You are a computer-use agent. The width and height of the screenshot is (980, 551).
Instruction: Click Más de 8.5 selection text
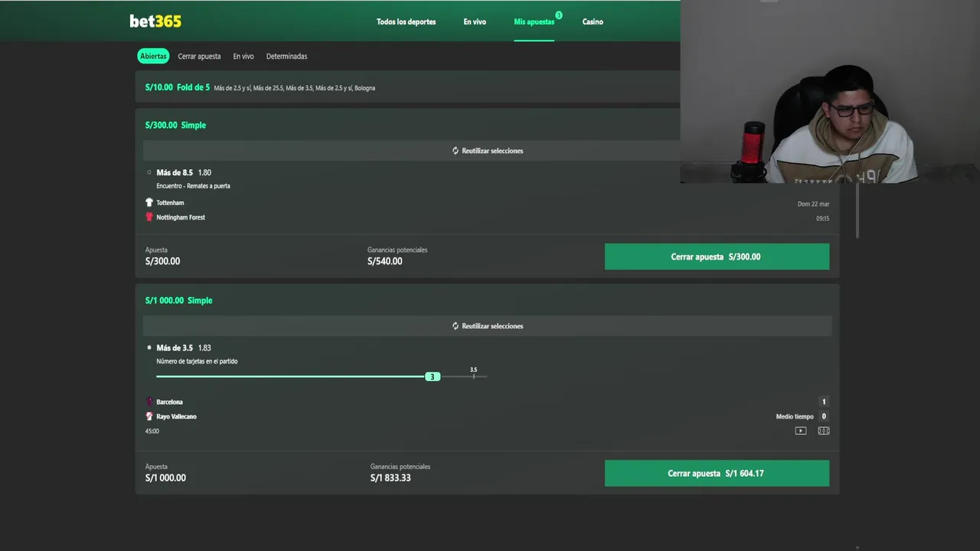pyautogui.click(x=175, y=173)
